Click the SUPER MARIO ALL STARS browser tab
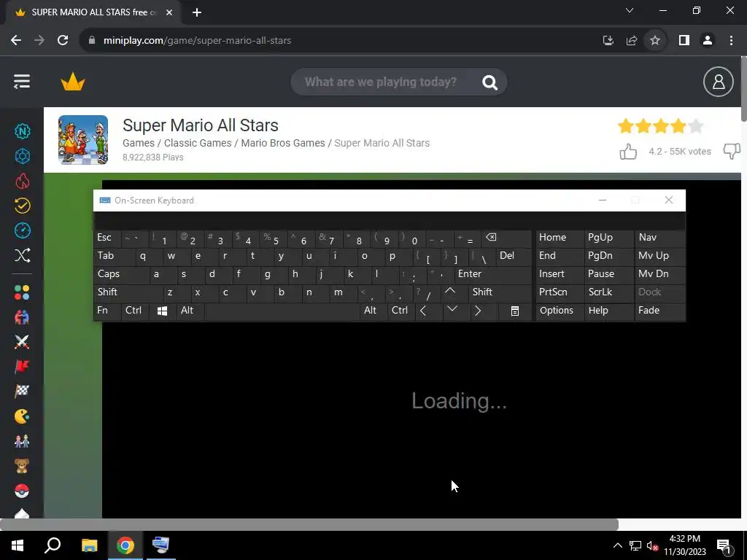 [93, 12]
